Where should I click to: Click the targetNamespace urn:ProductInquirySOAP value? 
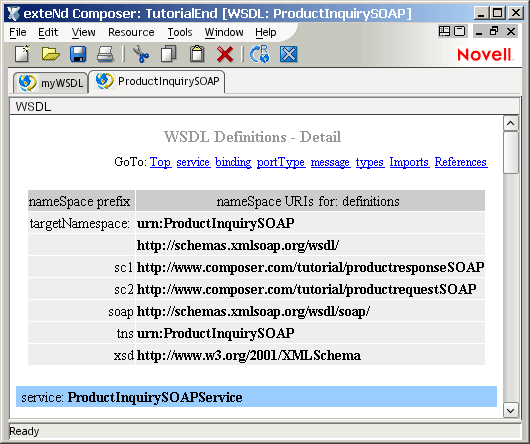pos(216,223)
